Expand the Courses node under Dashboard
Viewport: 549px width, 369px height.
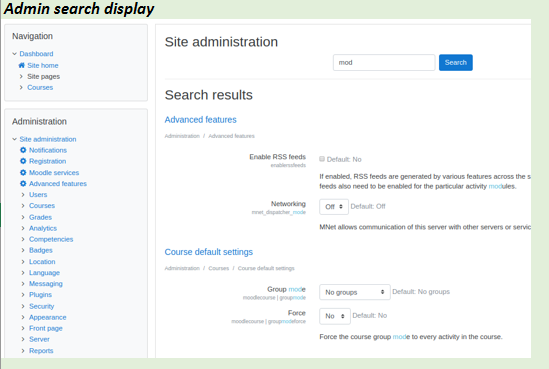pos(21,87)
